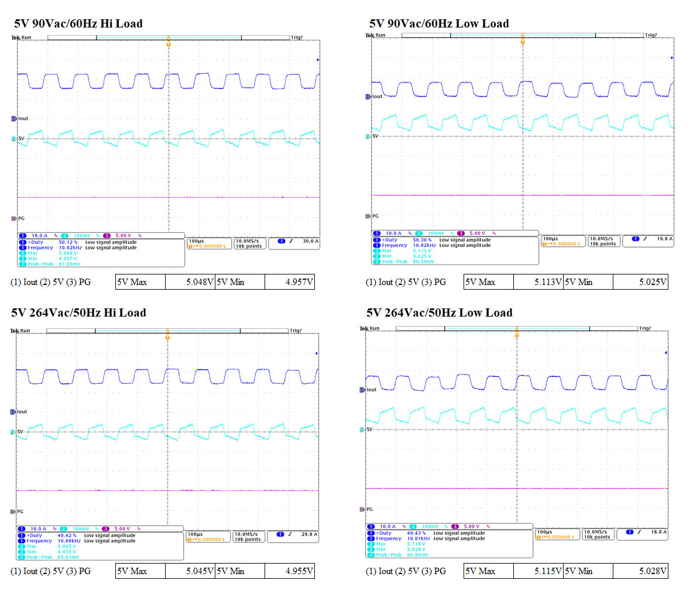Click the 100µs timebase box in the 264Vac Low Load plot
This screenshot has width=700, height=594.
(558, 535)
